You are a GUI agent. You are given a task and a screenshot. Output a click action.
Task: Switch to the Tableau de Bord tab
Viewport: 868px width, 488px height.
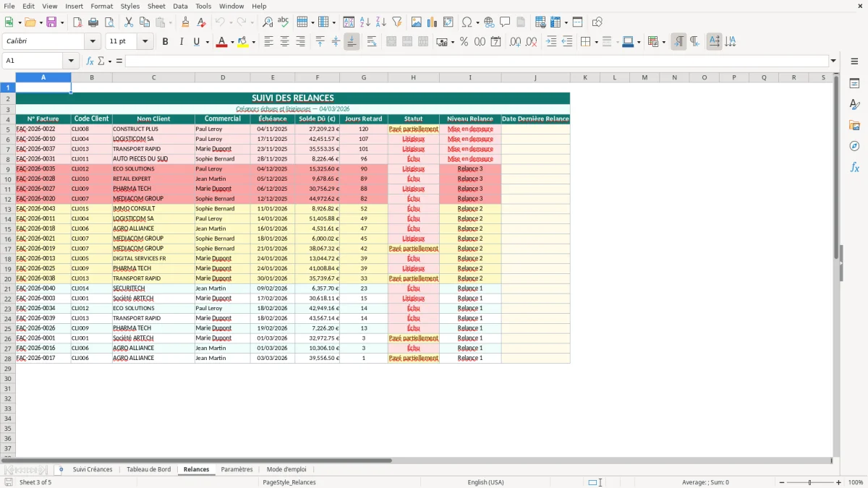pos(148,470)
